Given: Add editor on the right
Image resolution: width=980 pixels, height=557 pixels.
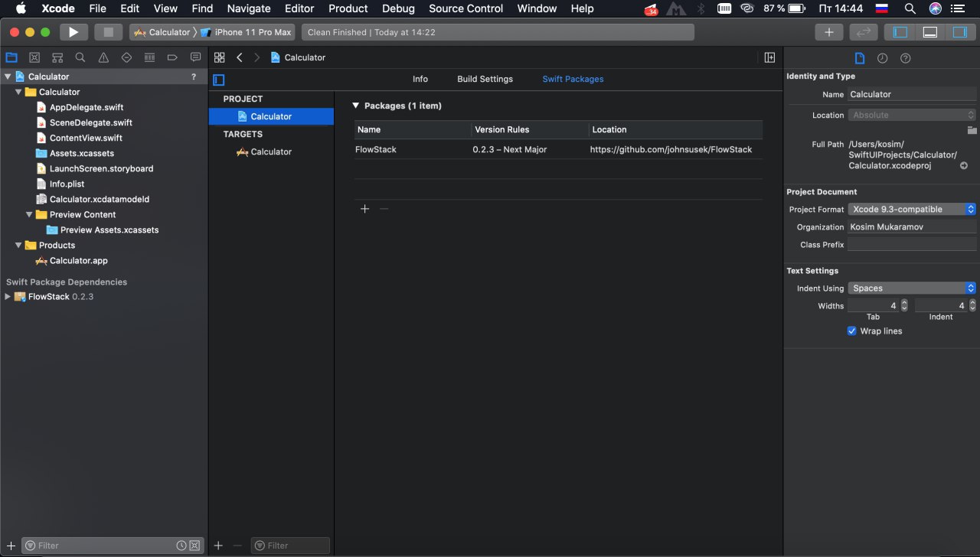Looking at the screenshot, I should pos(769,57).
